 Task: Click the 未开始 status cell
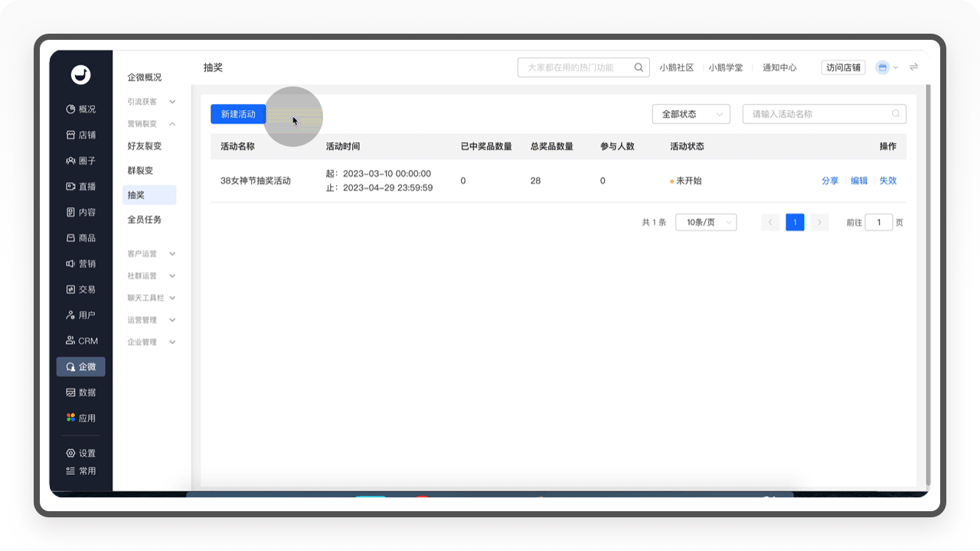tap(686, 181)
